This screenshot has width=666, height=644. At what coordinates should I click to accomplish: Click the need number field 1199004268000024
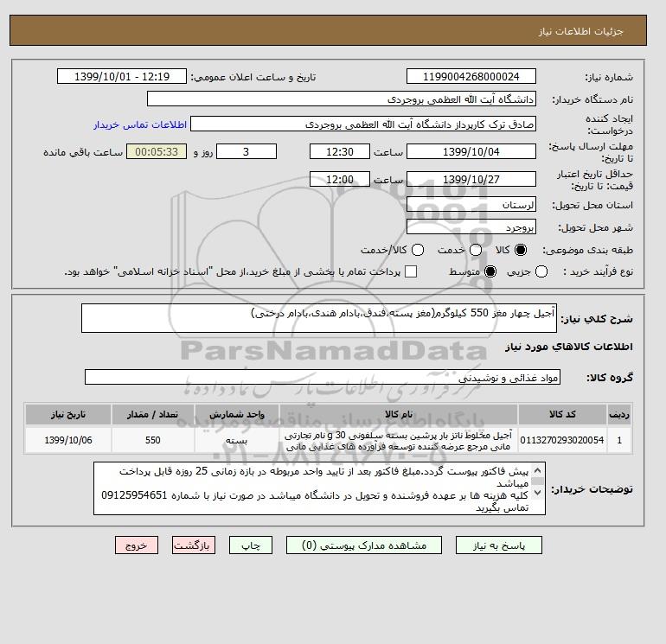click(x=471, y=76)
